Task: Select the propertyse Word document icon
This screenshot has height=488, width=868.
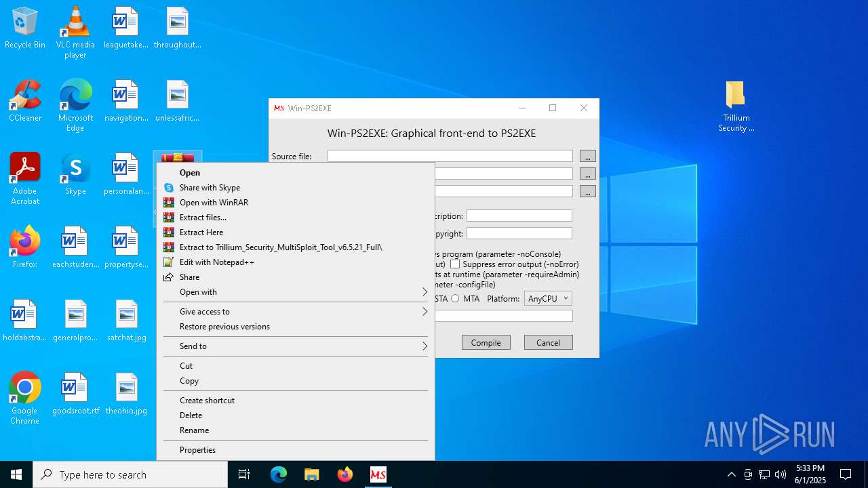Action: pos(125,248)
